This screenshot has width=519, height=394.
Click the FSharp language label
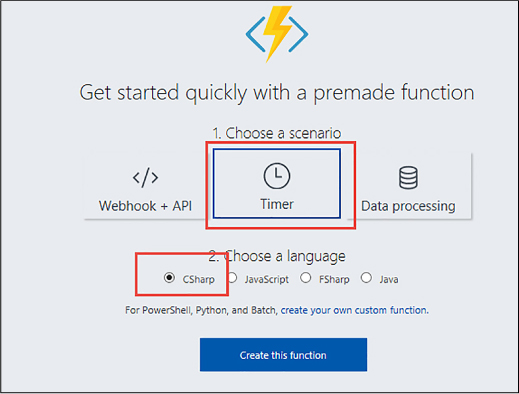coord(334,279)
